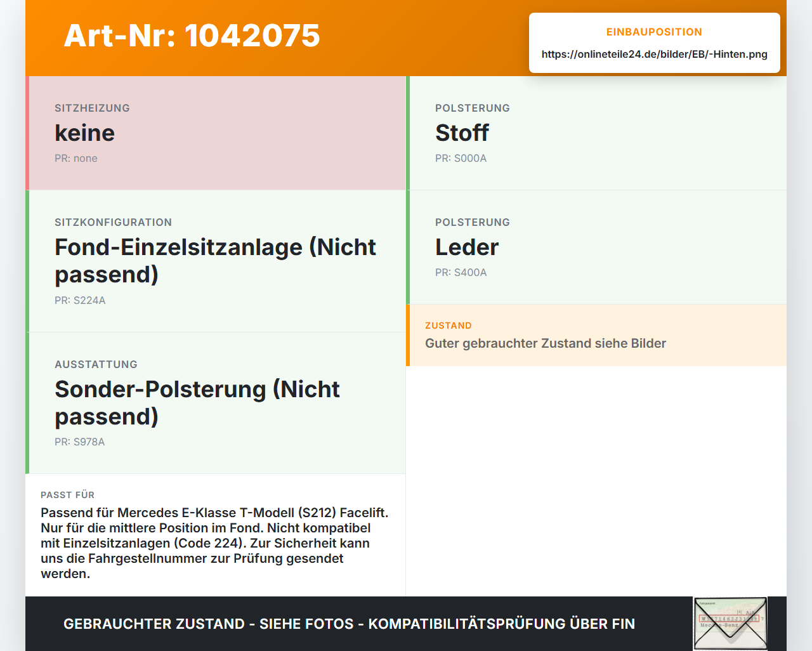The width and height of the screenshot is (812, 651).
Task: Click the 'PR: S000A' code
Action: pyautogui.click(x=461, y=158)
